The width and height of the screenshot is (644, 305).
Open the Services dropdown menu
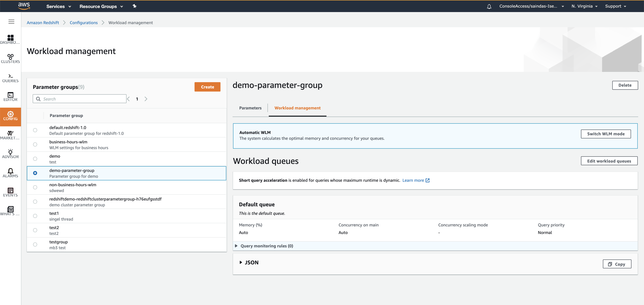pyautogui.click(x=59, y=6)
